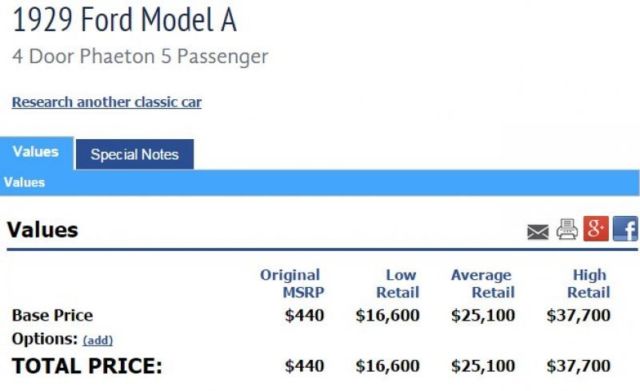Open the Research another classic car link

107,102
